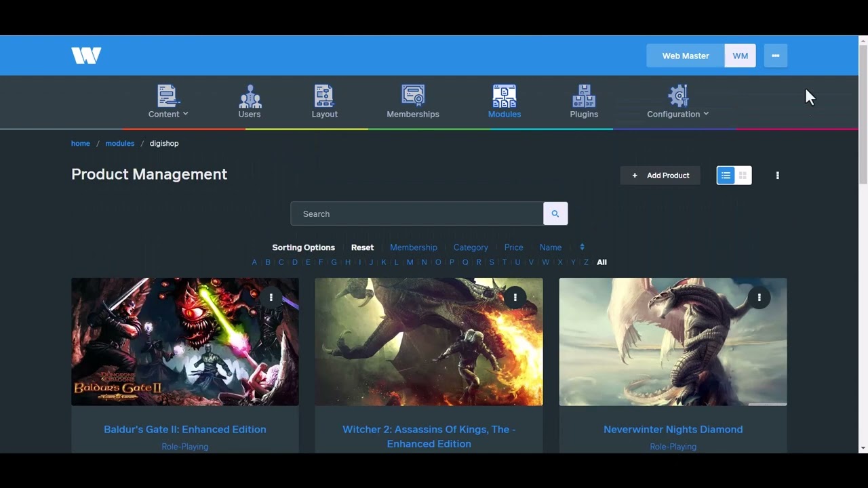The image size is (868, 488).
Task: Click the Product Management heading
Action: 149,174
